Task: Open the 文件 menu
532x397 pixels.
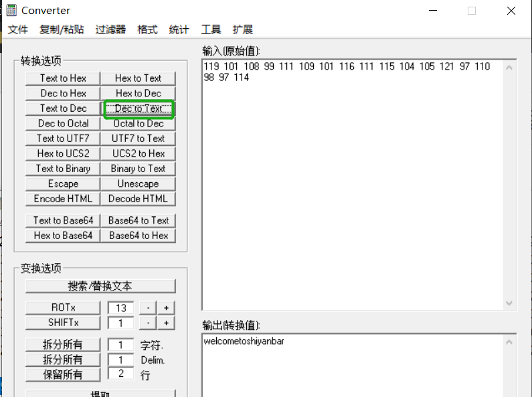Action: tap(17, 29)
